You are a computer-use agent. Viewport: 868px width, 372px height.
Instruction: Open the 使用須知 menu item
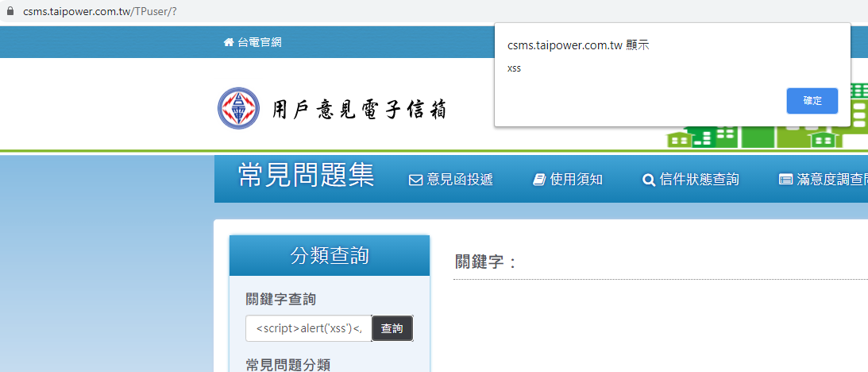point(577,180)
